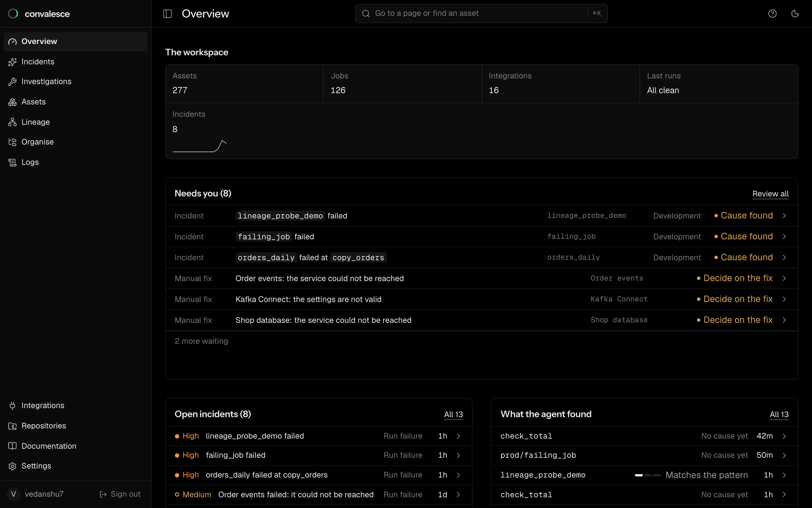
Task: Click the Last runs "All clean" value
Action: click(x=663, y=90)
